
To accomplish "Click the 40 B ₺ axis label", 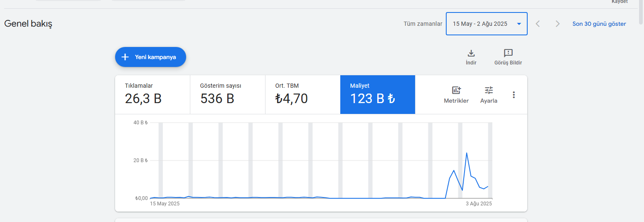I will pos(141,123).
